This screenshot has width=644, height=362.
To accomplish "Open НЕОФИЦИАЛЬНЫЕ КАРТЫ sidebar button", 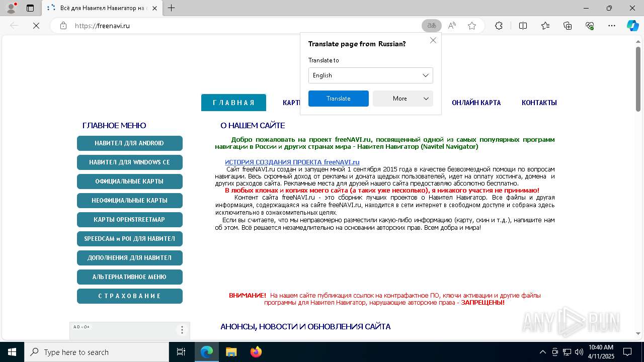I will (130, 201).
